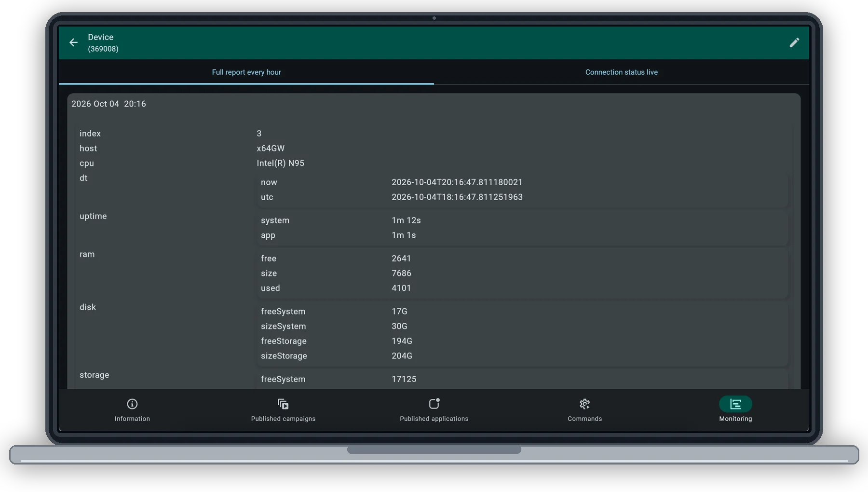Screen dimensions: 868x492
Task: Open the Published applications icon
Action: (434, 404)
